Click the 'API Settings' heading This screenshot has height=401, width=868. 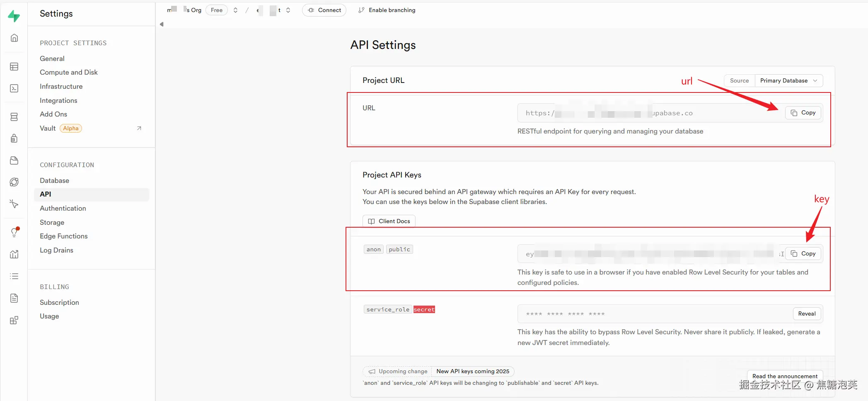(x=383, y=45)
